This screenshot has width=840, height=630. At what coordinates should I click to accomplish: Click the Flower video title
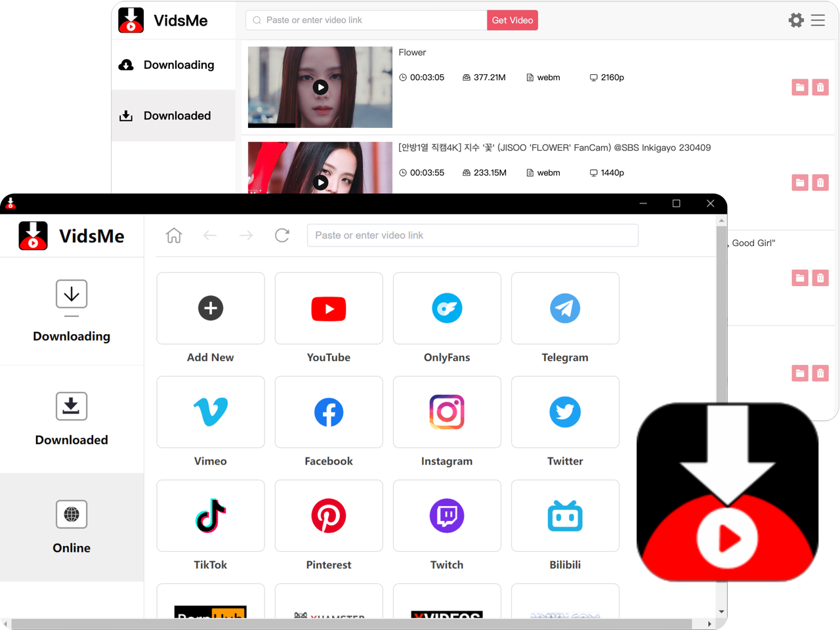(x=412, y=52)
